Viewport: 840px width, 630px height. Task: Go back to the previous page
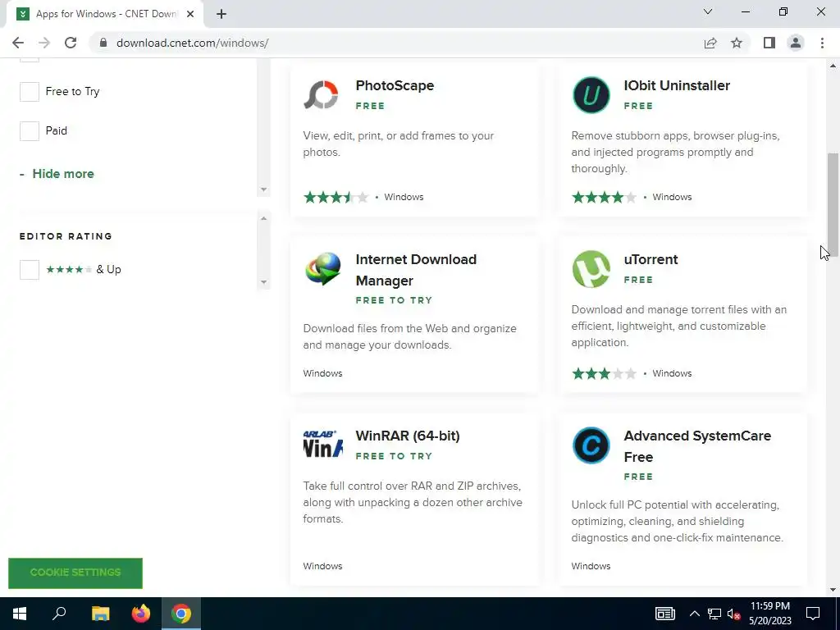(18, 43)
